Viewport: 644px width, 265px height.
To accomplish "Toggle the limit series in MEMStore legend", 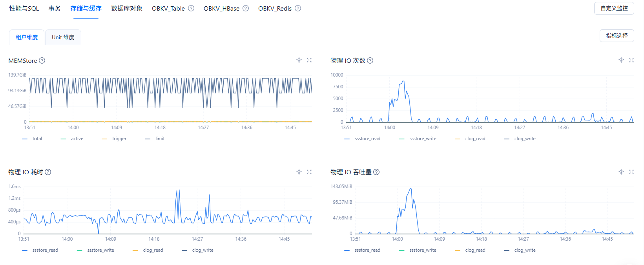I will pos(160,139).
